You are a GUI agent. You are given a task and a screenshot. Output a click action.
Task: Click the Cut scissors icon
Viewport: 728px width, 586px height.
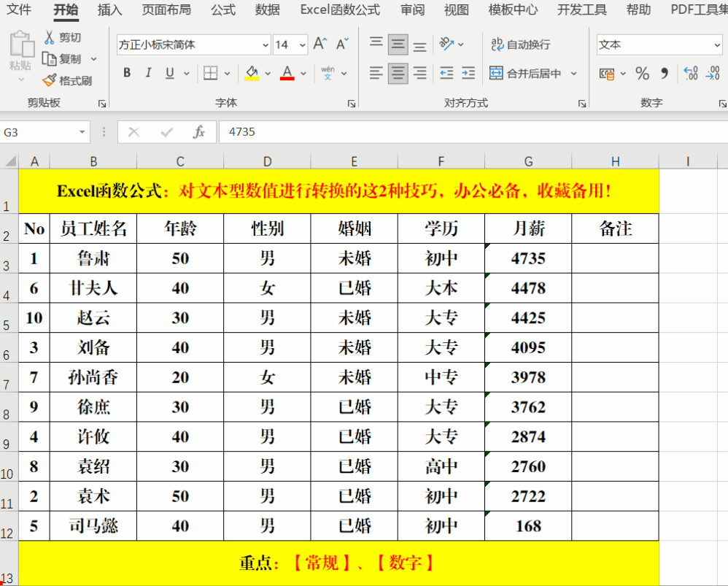(x=49, y=37)
